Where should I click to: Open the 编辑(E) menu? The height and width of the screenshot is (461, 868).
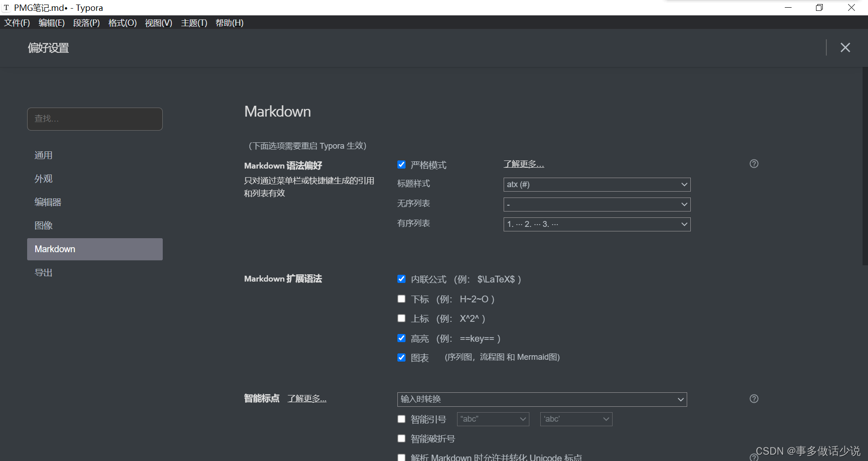[52, 23]
